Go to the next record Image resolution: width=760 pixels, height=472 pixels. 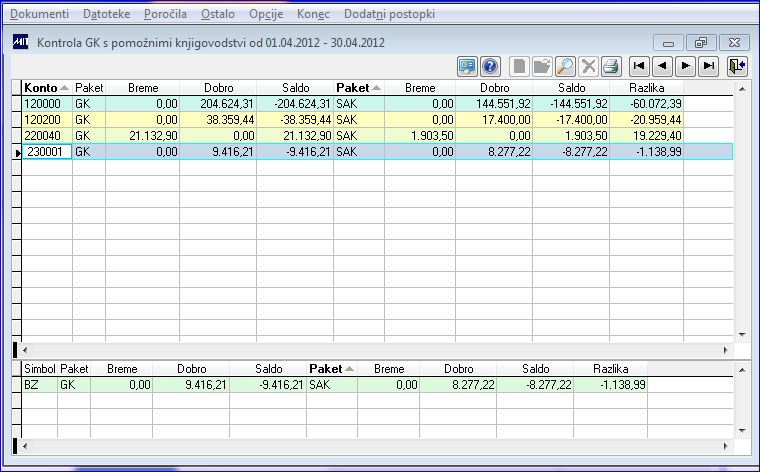click(x=685, y=66)
